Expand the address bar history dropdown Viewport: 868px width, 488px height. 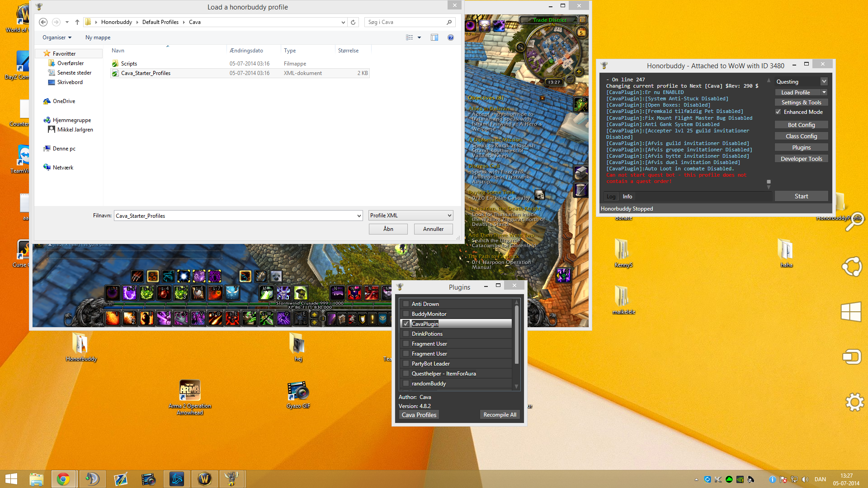click(x=343, y=22)
